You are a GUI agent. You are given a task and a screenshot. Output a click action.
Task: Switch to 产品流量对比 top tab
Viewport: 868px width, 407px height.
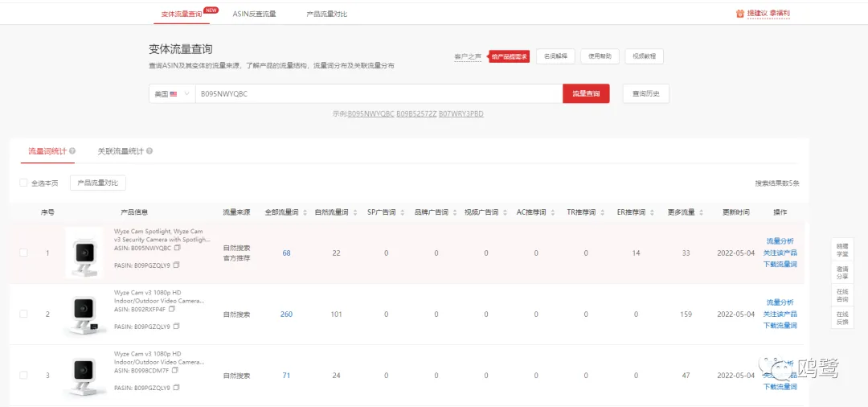point(326,14)
